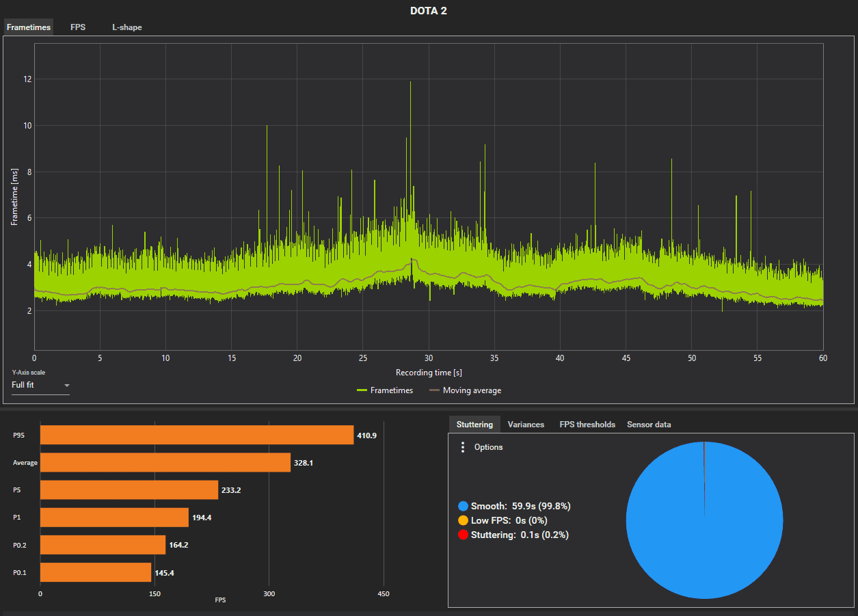Click the Frametime [ms] axis label
The height and width of the screenshot is (616, 858).
point(14,197)
